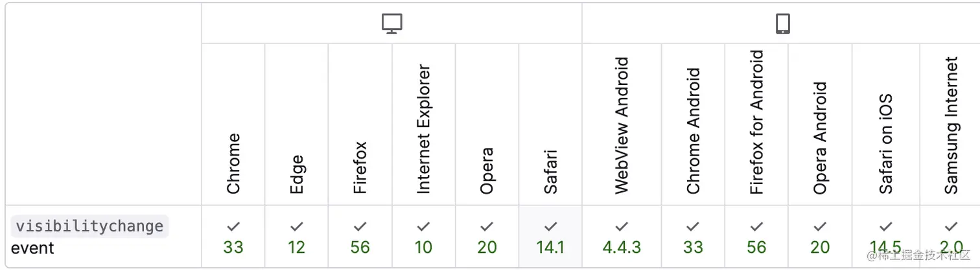
Task: Click the Firefox support checkmark icon
Action: click(360, 227)
